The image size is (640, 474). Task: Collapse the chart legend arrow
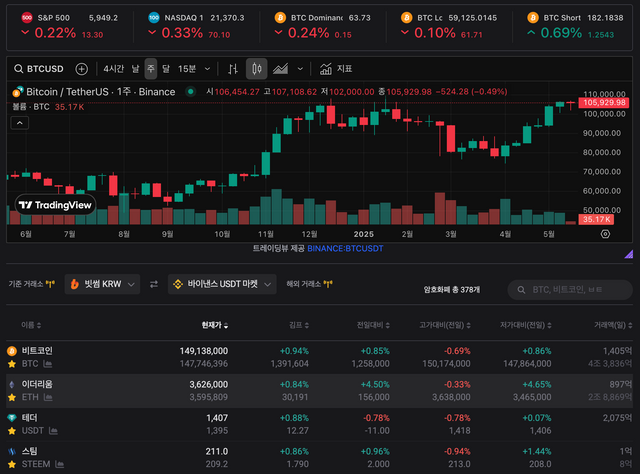pos(20,123)
